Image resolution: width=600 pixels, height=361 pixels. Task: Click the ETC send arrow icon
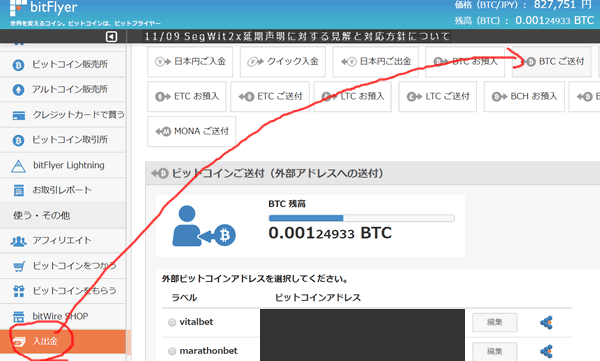pyautogui.click(x=246, y=97)
